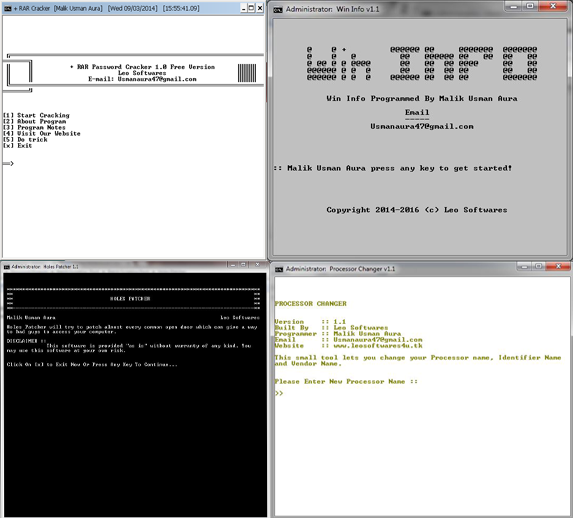This screenshot has height=518, width=573.
Task: Click 'www.leosoftwares4u.tk' website text
Action: pyautogui.click(x=378, y=346)
